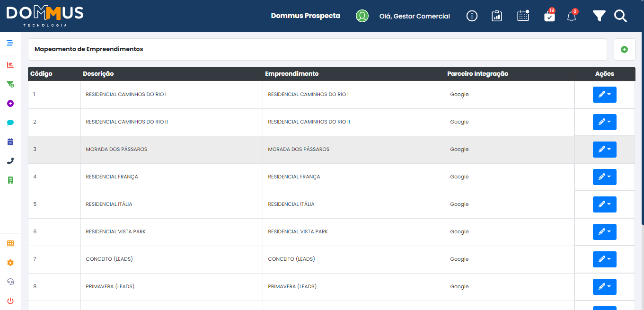Click the Mapeamento de Empreendimentos heading
Image resolution: width=644 pixels, height=310 pixels.
tap(88, 49)
